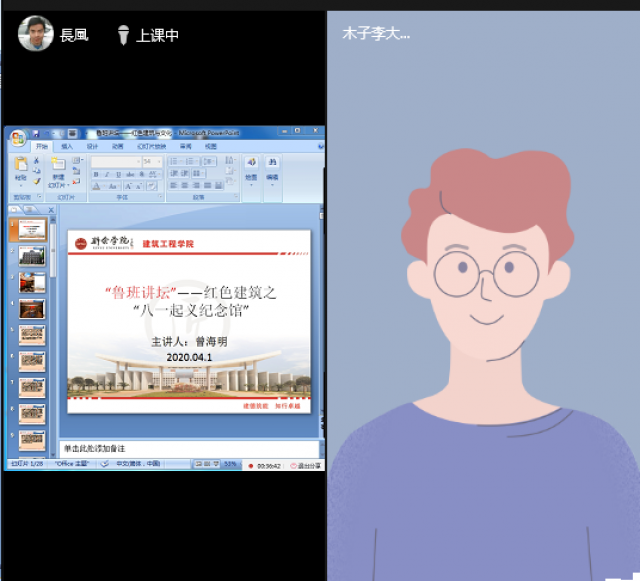Click the Format Painter brush icon

coord(37,182)
